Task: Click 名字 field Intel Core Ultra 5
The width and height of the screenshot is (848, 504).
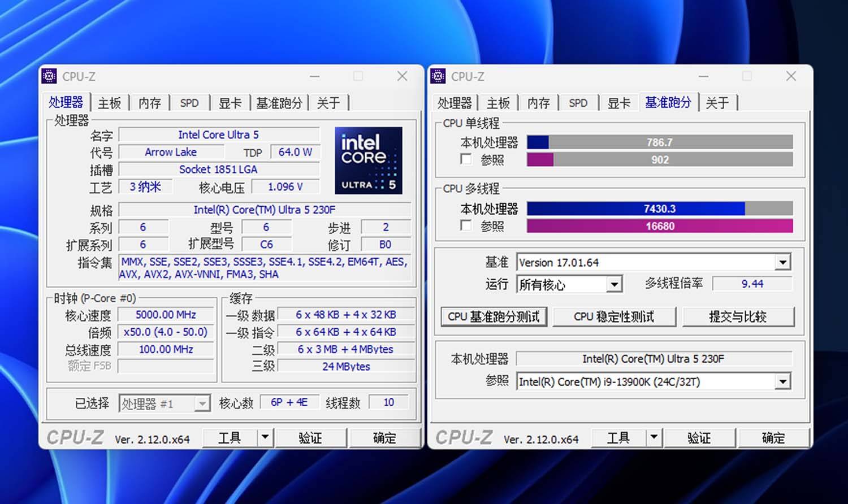Action: pyautogui.click(x=219, y=134)
